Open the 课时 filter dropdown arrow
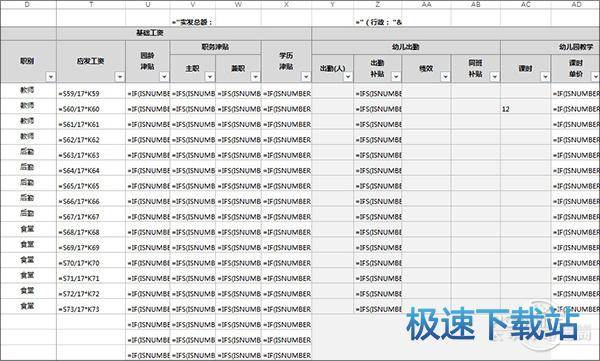The height and width of the screenshot is (361, 600). (x=545, y=77)
